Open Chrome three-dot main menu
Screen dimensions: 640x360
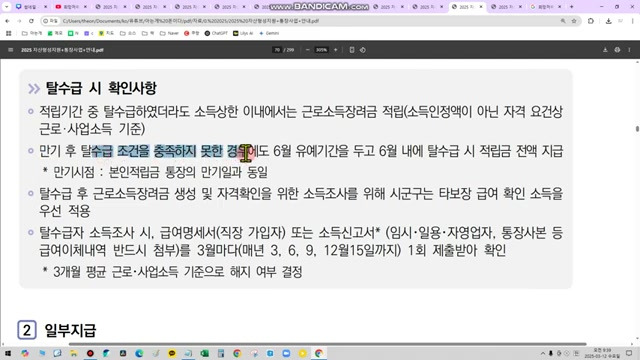click(x=632, y=21)
